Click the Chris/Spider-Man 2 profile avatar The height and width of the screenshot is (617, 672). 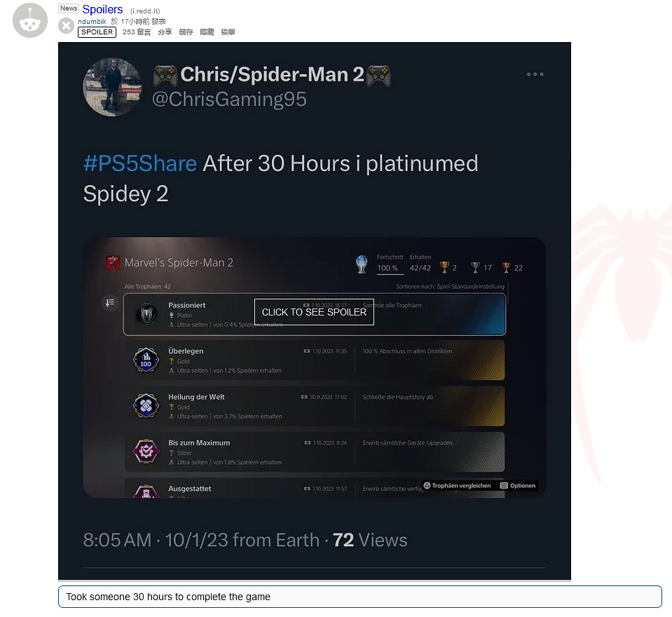112,87
